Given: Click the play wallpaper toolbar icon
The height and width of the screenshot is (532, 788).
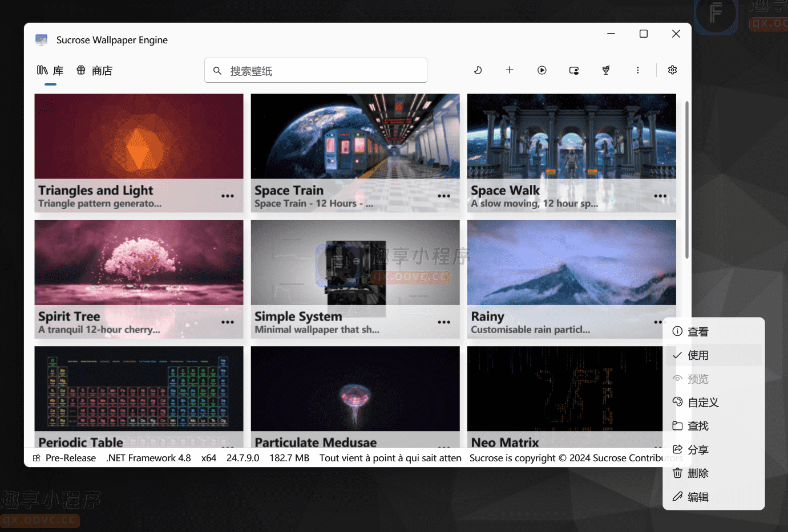Looking at the screenshot, I should coord(542,70).
